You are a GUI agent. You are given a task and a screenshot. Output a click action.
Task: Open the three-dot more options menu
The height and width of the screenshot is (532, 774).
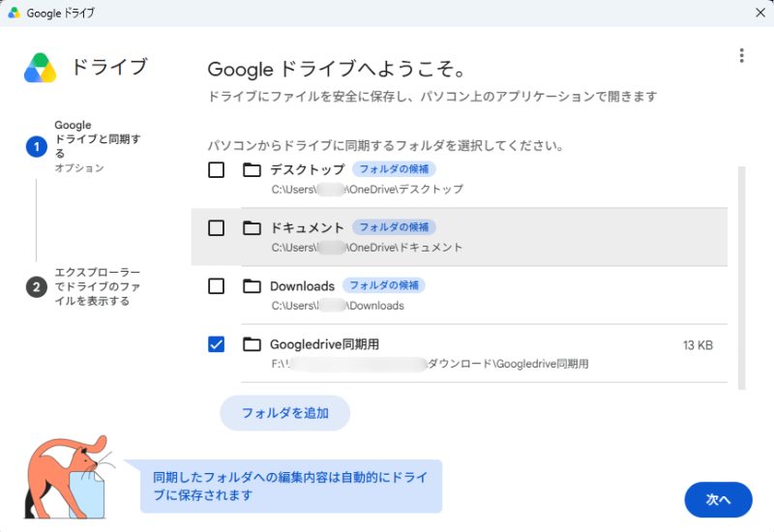(x=741, y=55)
